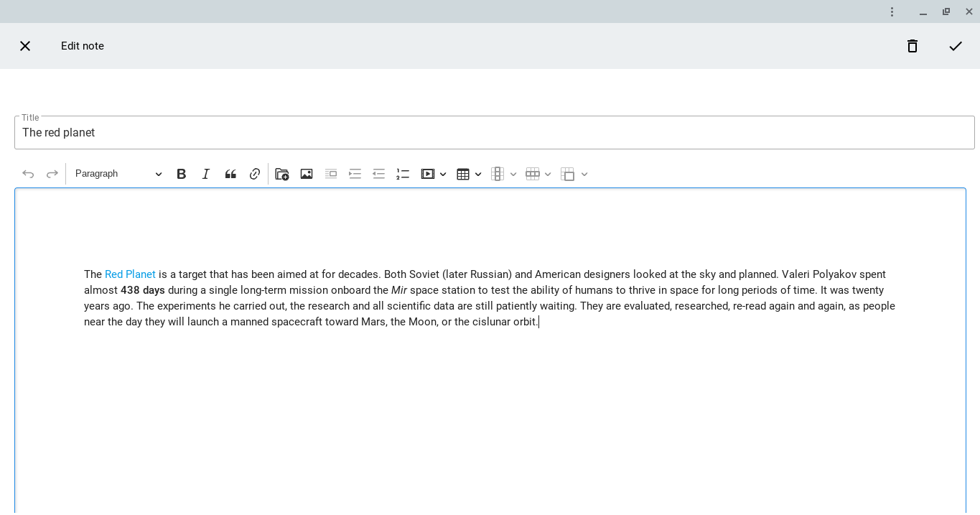
Task: Expand the insert table dropdown arrow
Action: 478,175
